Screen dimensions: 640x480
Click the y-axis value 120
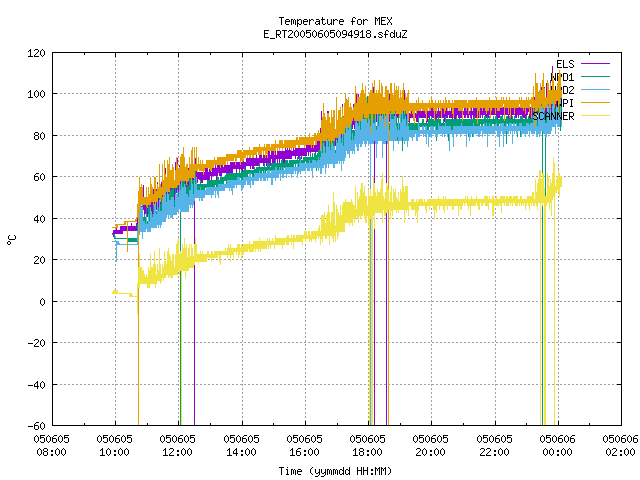[36, 53]
